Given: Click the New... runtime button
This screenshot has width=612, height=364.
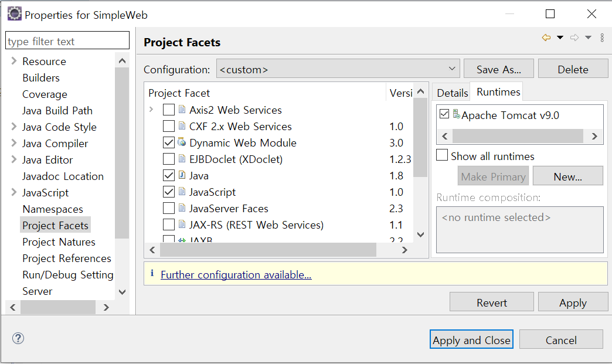Looking at the screenshot, I should (x=567, y=176).
